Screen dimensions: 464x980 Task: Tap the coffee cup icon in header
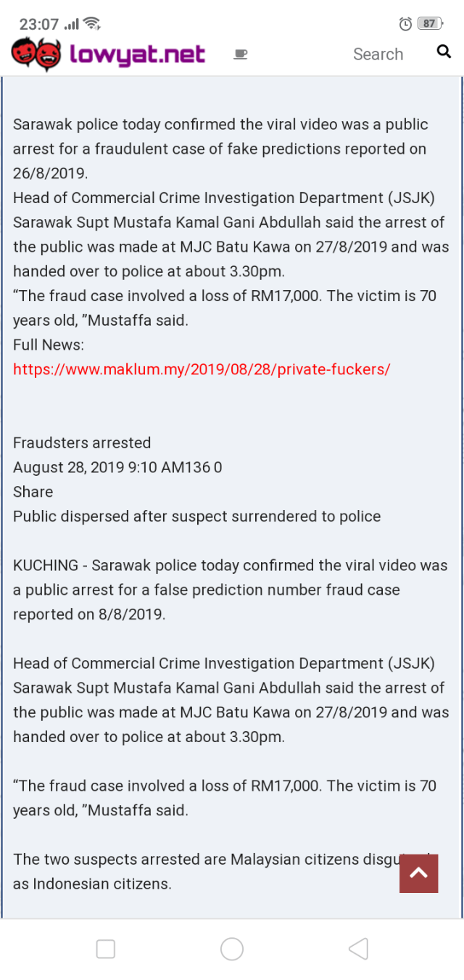point(241,54)
